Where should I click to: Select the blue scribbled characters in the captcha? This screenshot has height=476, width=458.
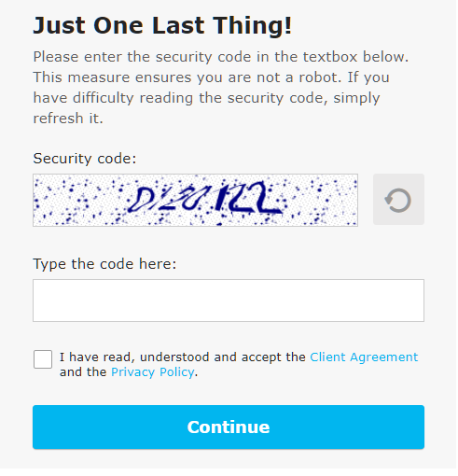click(x=205, y=199)
